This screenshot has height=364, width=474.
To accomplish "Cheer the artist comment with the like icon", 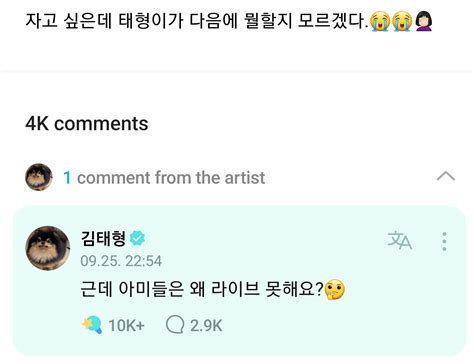I will (92, 325).
